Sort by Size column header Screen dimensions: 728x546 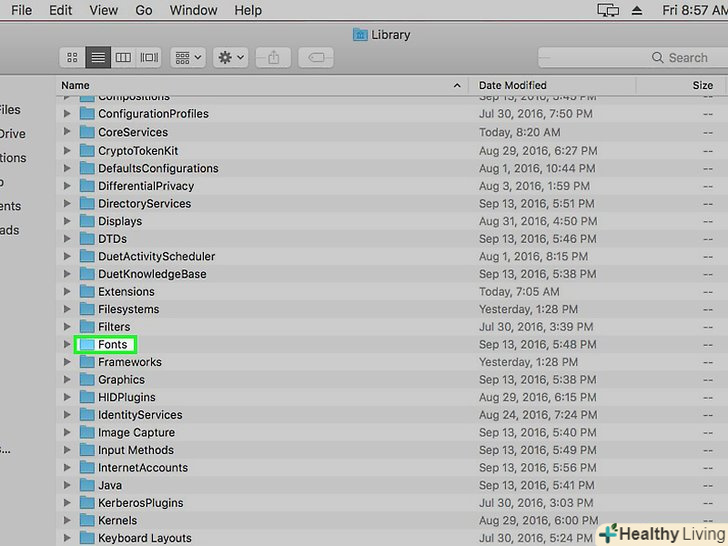pyautogui.click(x=681, y=85)
